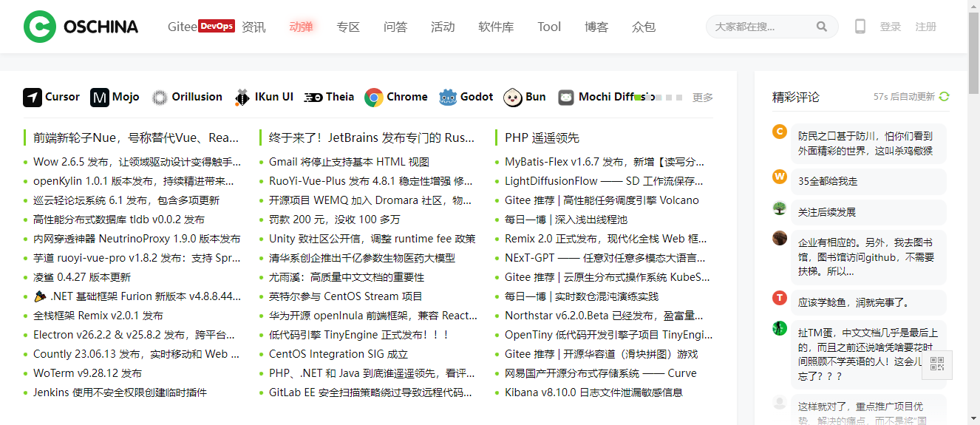This screenshot has height=425, width=980.
Task: Open Gmail 将停止支持基本 HTML 视图
Action: 349,162
